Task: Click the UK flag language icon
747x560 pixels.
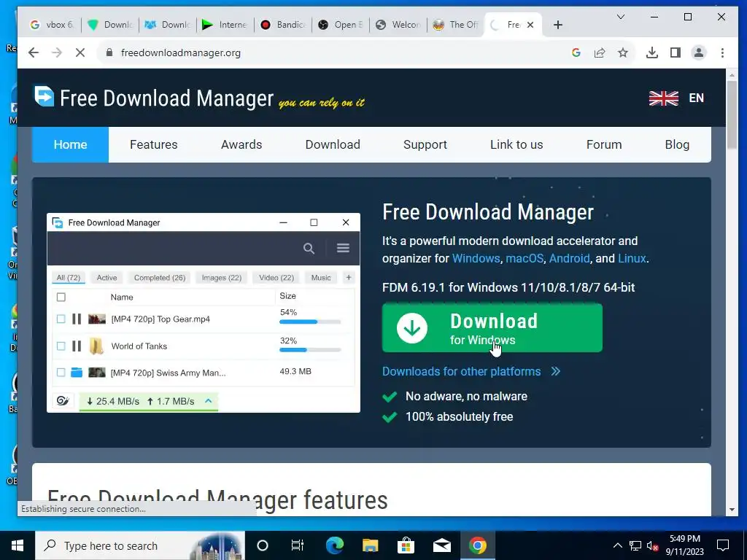Action: [663, 98]
